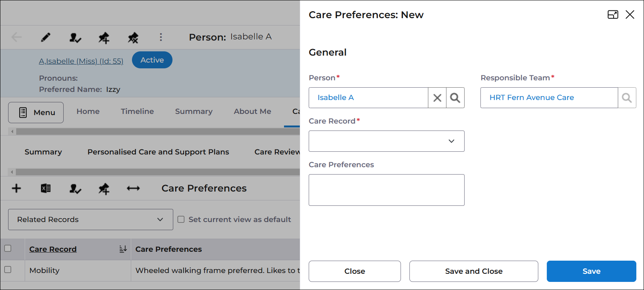Click the plus icon to add care preference
The height and width of the screenshot is (290, 644).
tap(16, 188)
